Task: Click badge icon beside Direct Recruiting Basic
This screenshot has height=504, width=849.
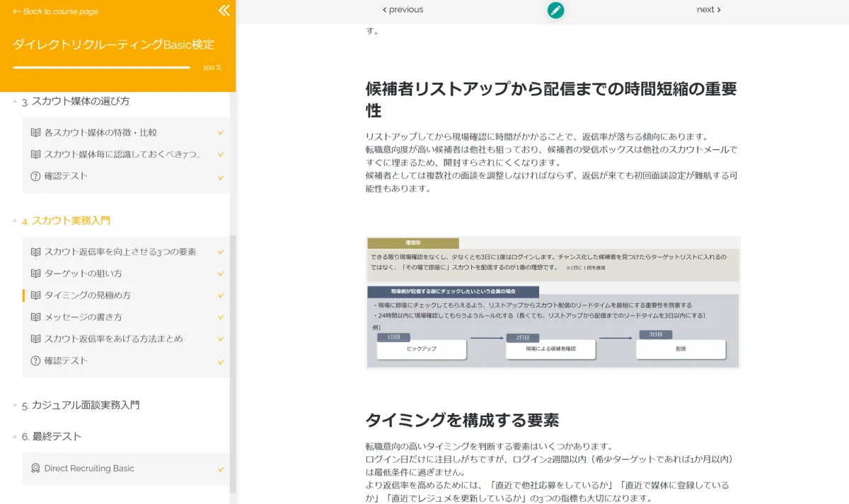Action: point(35,469)
